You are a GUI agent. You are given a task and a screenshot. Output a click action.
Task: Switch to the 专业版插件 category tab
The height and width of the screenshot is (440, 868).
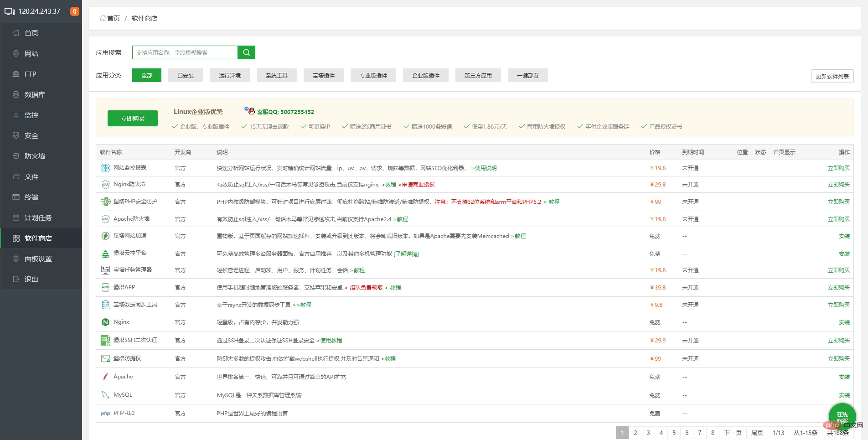click(x=373, y=75)
